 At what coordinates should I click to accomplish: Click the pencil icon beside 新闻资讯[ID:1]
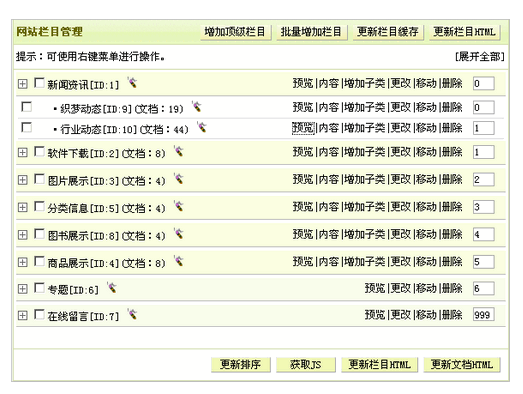132,82
